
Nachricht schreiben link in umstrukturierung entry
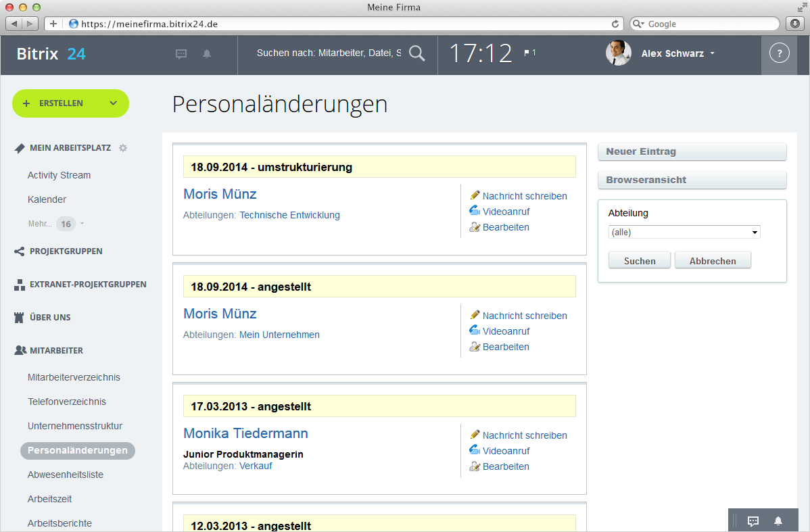pyautogui.click(x=525, y=196)
